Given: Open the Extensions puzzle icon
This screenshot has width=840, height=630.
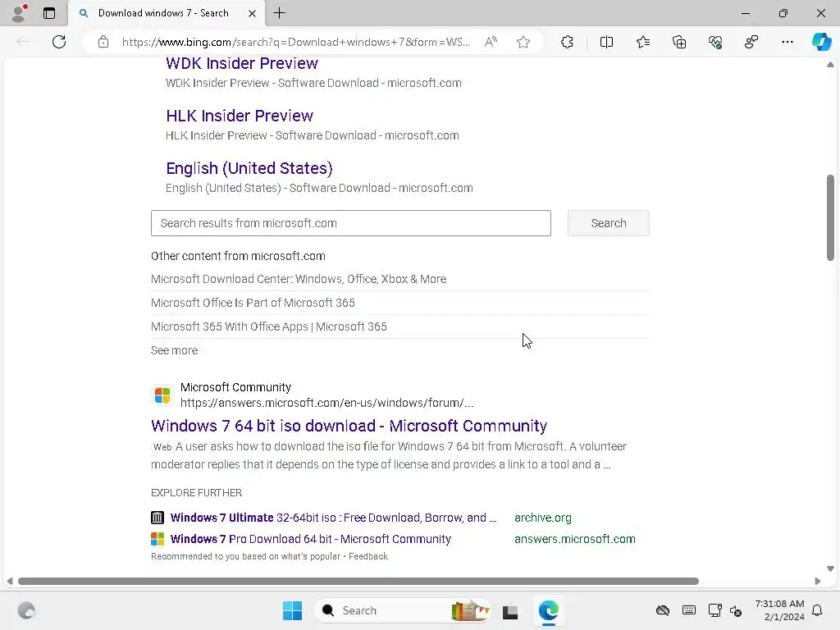Looking at the screenshot, I should tap(567, 42).
